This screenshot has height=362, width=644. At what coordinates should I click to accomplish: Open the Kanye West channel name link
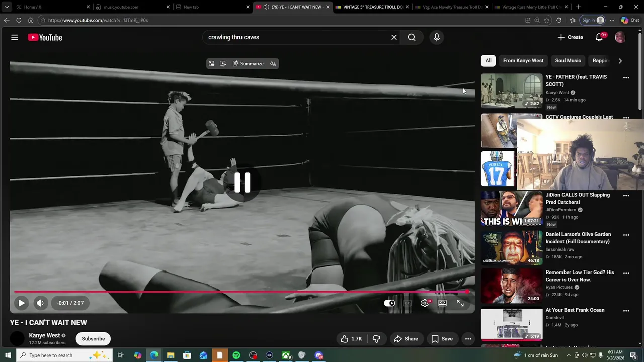coord(44,335)
